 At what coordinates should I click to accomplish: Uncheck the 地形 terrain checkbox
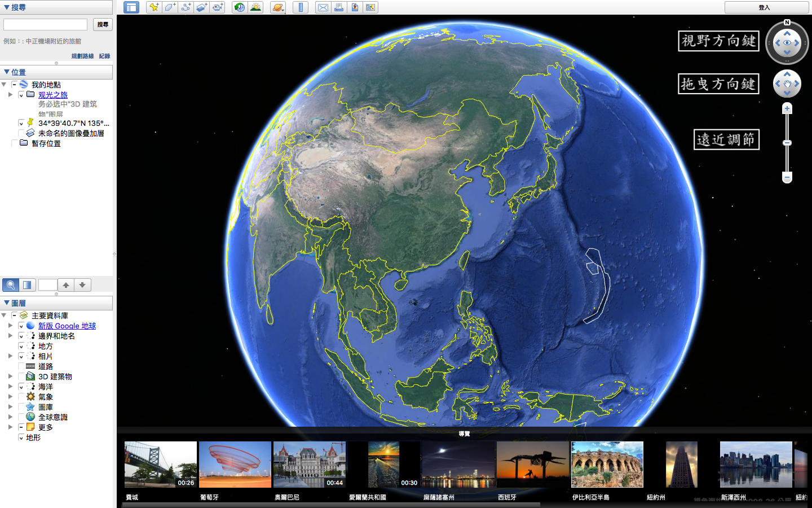coord(21,437)
